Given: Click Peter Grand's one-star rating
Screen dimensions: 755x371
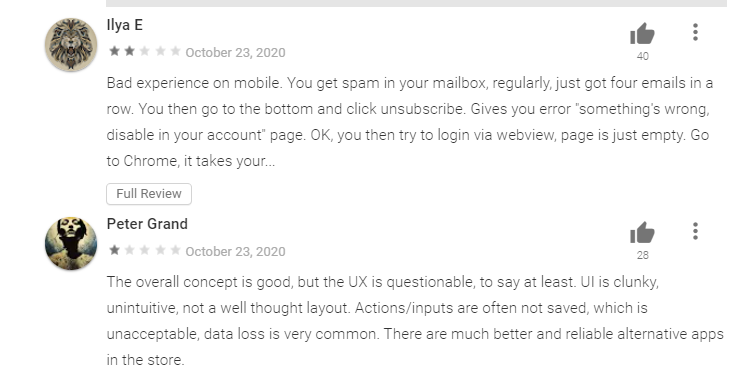Looking at the screenshot, I should coord(144,250).
